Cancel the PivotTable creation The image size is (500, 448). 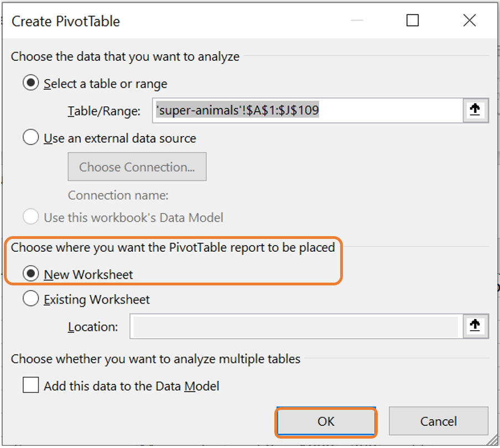pos(439,421)
